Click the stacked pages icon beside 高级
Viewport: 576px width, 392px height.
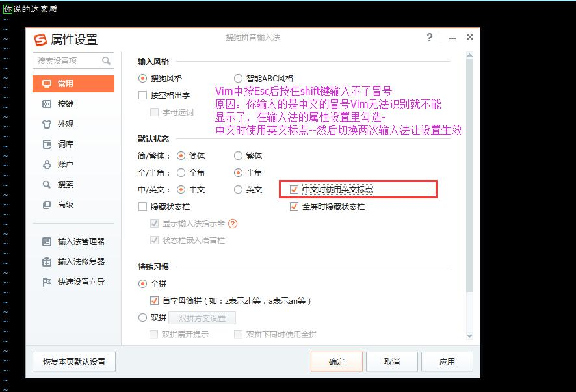[47, 205]
